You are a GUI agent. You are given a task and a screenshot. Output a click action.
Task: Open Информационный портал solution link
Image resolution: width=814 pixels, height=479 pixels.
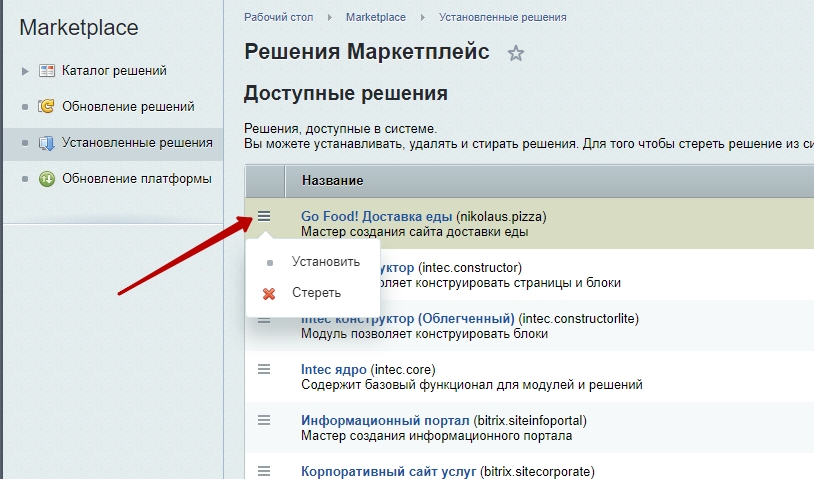coord(385,420)
